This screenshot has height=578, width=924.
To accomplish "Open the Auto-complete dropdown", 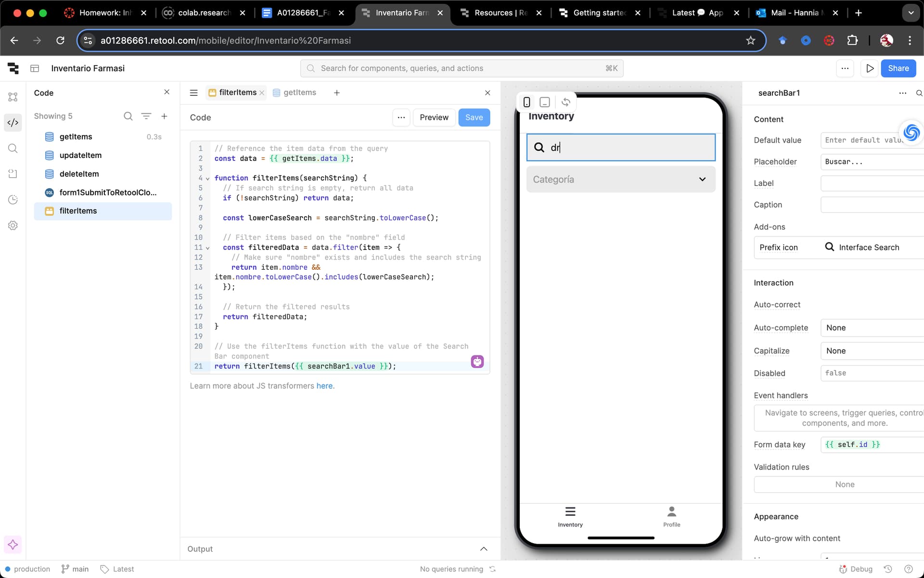I will [x=872, y=328].
